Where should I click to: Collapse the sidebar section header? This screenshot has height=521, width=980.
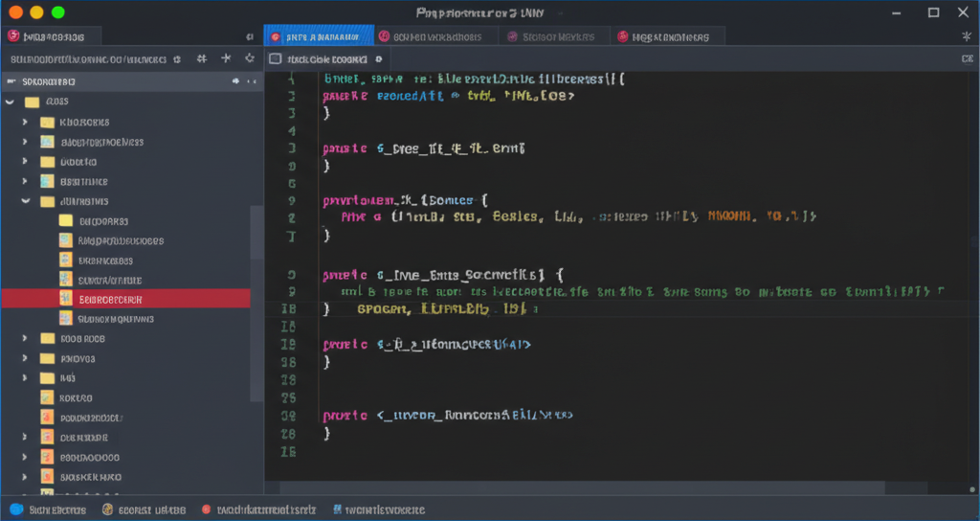coord(11,81)
